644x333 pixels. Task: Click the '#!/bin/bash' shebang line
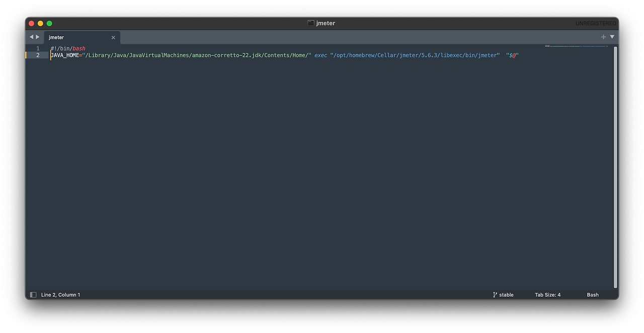click(68, 48)
